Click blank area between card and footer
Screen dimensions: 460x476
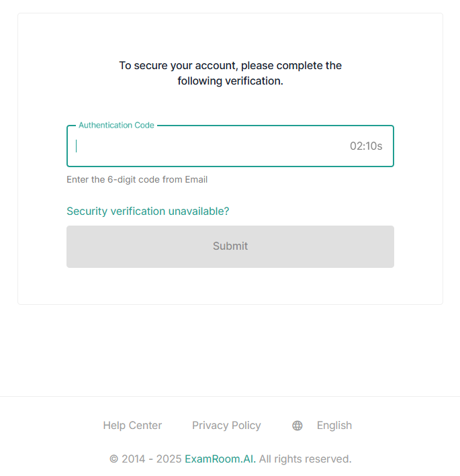coord(230,349)
